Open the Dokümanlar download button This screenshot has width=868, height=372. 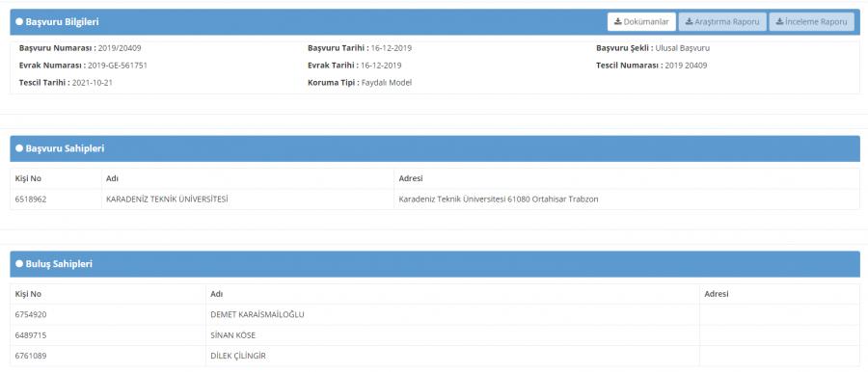[x=641, y=22]
